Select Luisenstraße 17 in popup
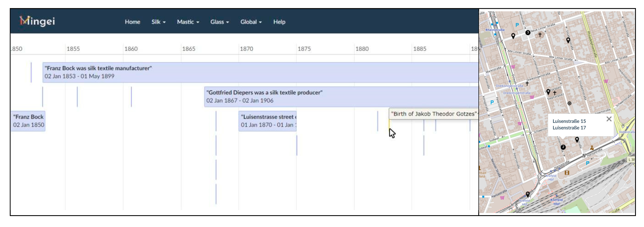The image size is (644, 227). coord(569,128)
